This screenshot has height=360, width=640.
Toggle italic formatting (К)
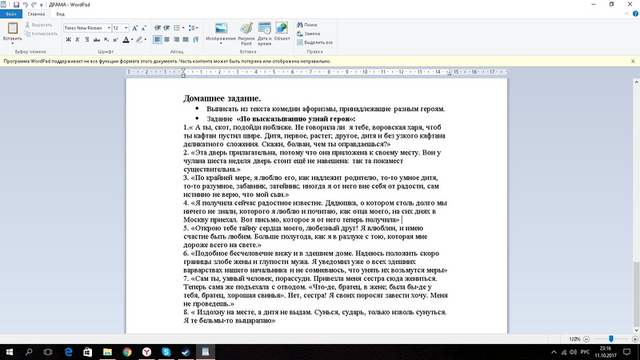78,40
